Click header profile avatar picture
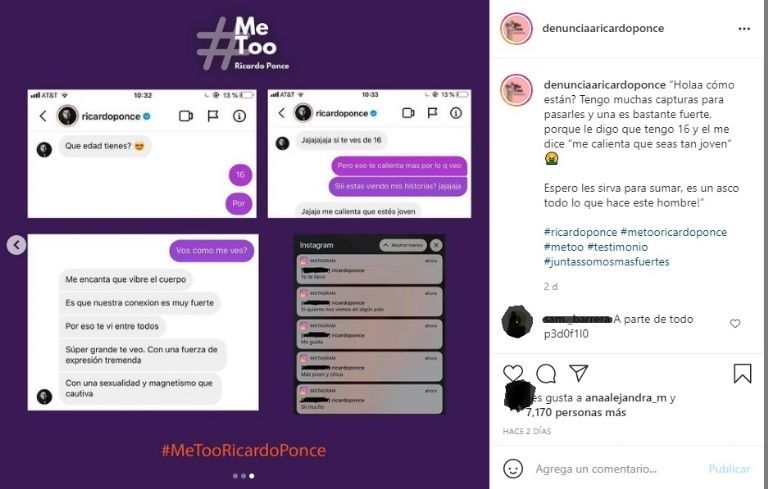Screen dimensions: 768x489 pyautogui.click(x=516, y=28)
